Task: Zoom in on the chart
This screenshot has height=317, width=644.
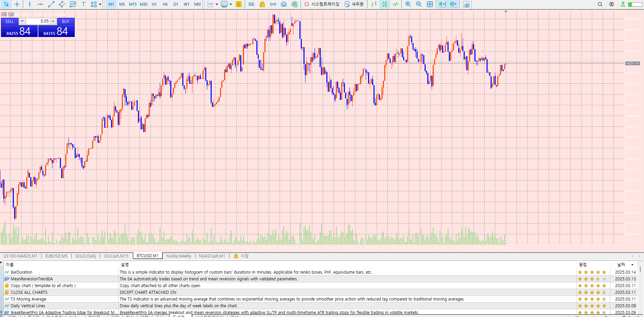Action: [x=408, y=4]
